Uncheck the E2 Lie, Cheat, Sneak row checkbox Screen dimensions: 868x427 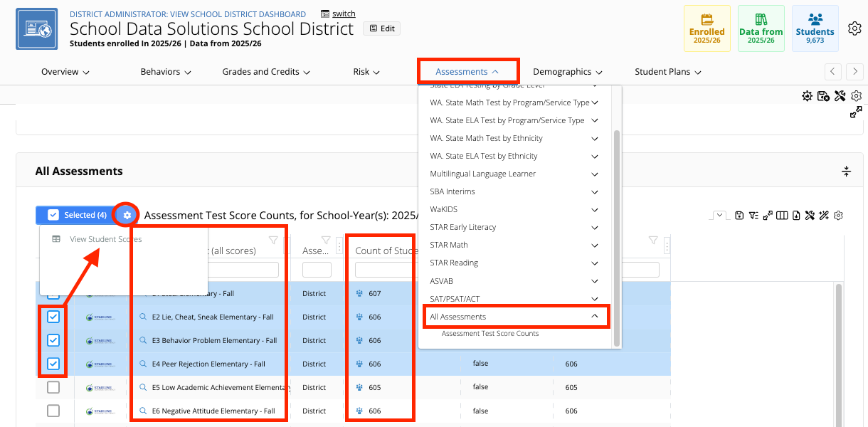click(53, 317)
